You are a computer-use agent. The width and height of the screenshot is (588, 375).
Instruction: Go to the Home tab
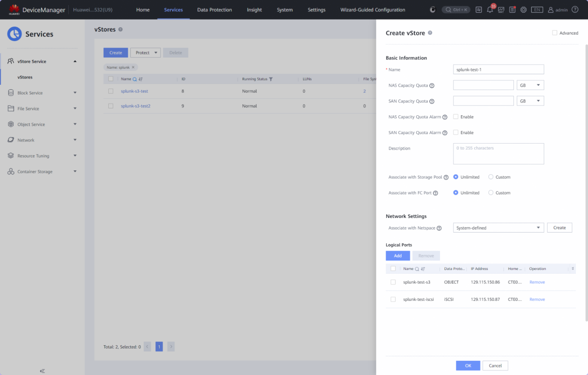[x=143, y=10]
